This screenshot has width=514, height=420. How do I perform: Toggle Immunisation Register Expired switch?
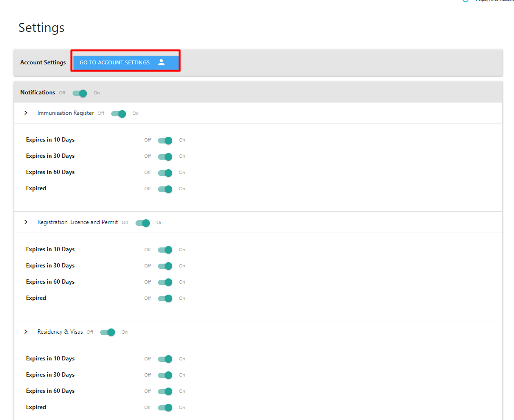(x=165, y=189)
